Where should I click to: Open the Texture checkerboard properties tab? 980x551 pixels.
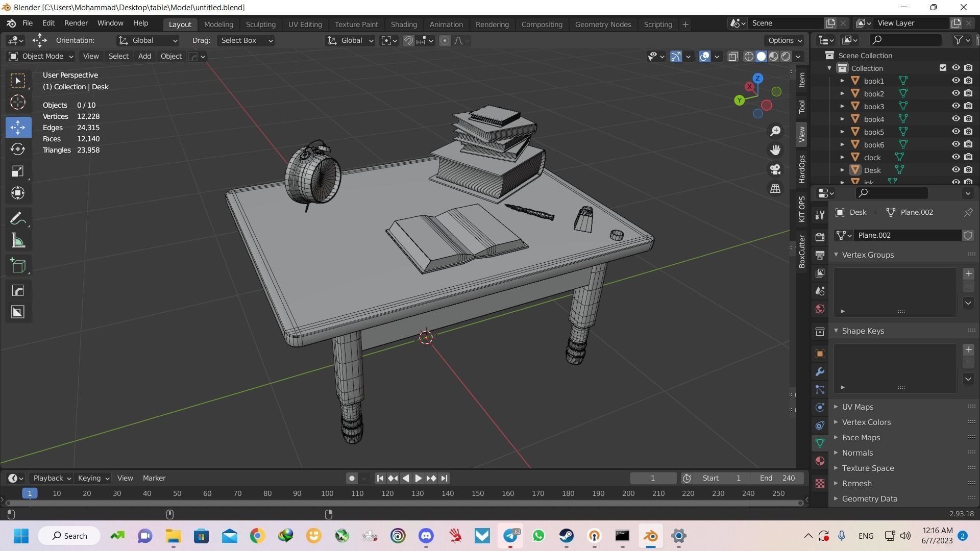820,483
